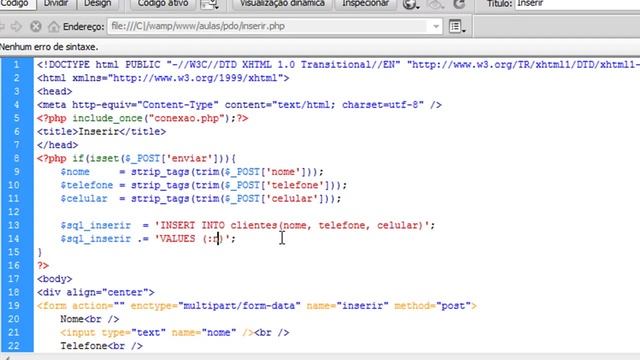
Task: Select line number 5 in gutter
Action: (x=16, y=118)
